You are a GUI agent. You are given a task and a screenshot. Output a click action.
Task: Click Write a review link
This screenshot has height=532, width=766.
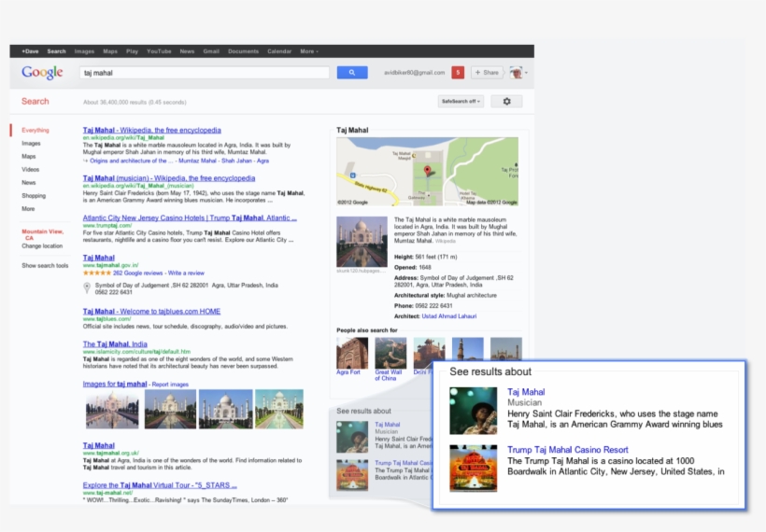pyautogui.click(x=186, y=273)
